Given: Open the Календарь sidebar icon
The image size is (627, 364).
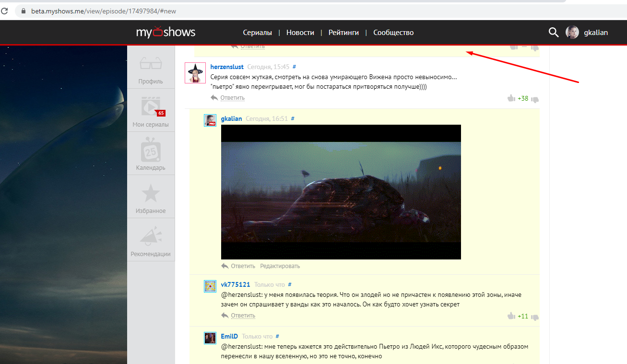Looking at the screenshot, I should point(151,150).
